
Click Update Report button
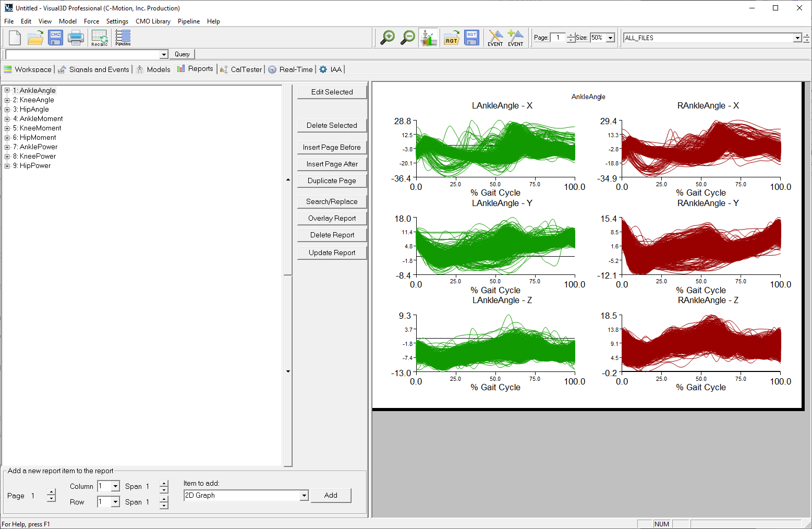332,253
